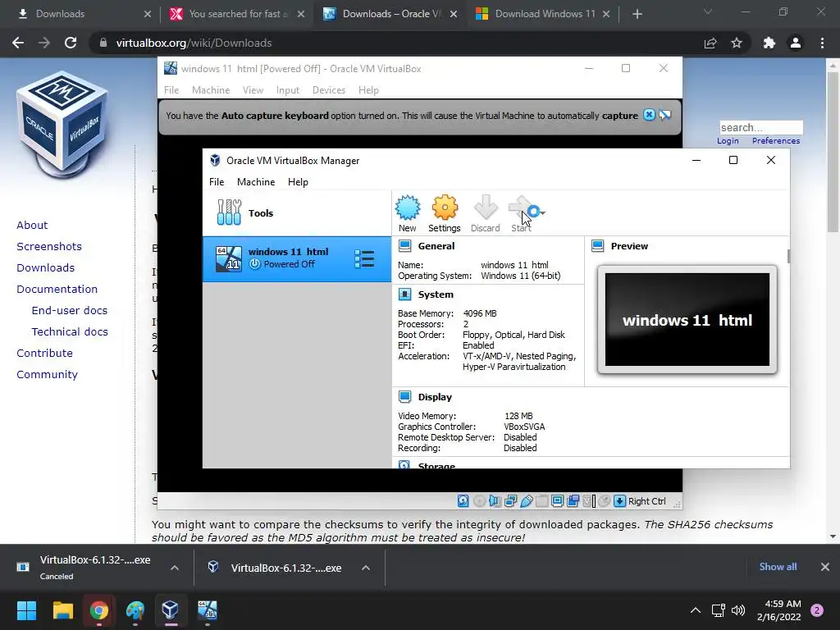Click the mouse integration status icon
840x630 pixels.
[x=605, y=501]
